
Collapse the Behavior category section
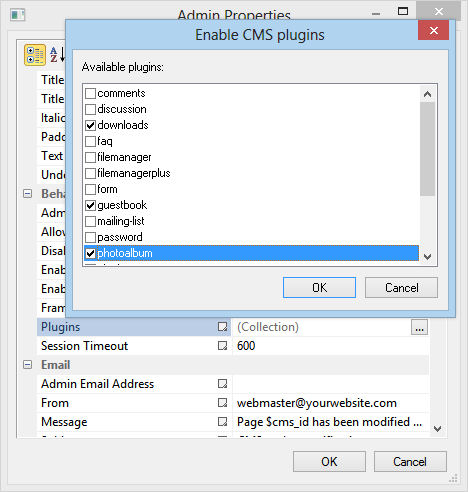[28, 194]
